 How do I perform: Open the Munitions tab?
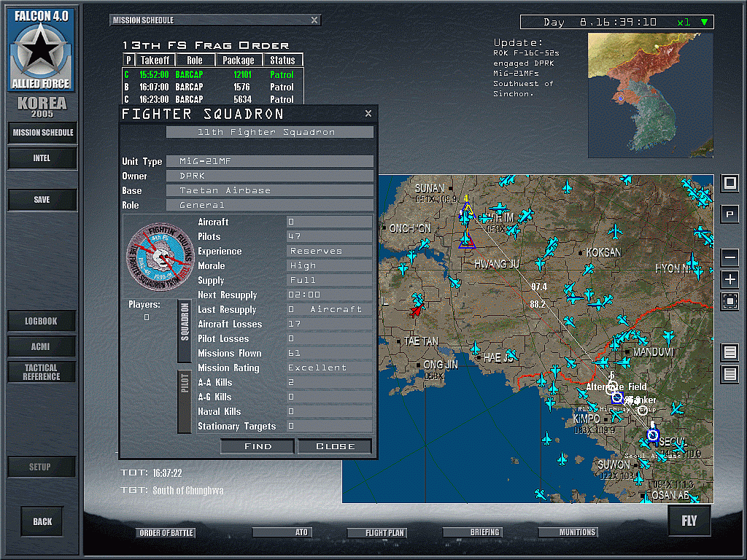tap(568, 532)
